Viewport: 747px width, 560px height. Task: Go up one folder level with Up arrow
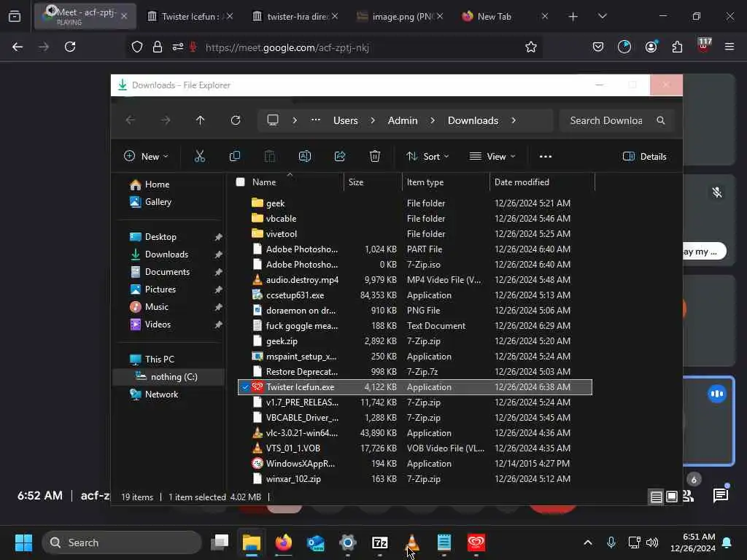pos(200,120)
